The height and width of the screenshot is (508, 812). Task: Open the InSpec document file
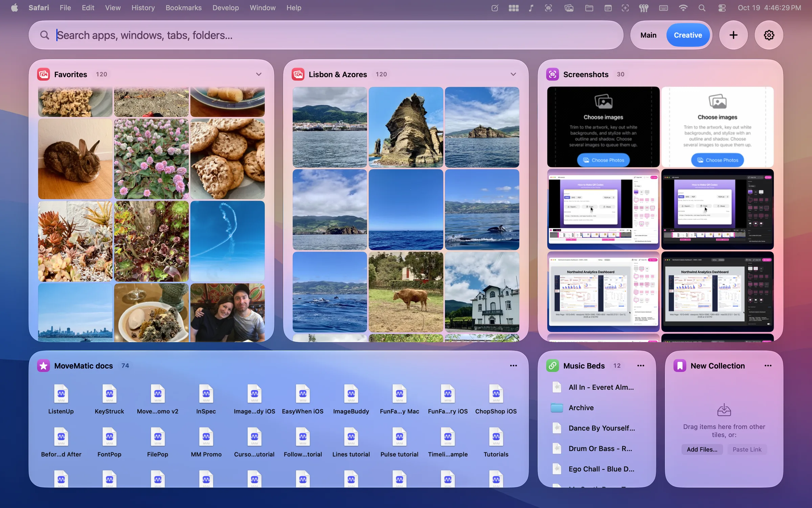tap(206, 400)
